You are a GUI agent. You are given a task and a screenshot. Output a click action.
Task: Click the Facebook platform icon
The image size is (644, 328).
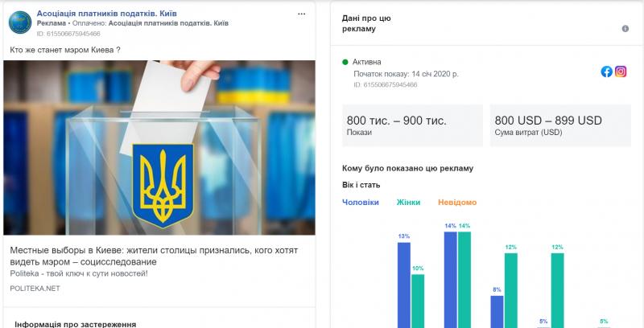607,72
